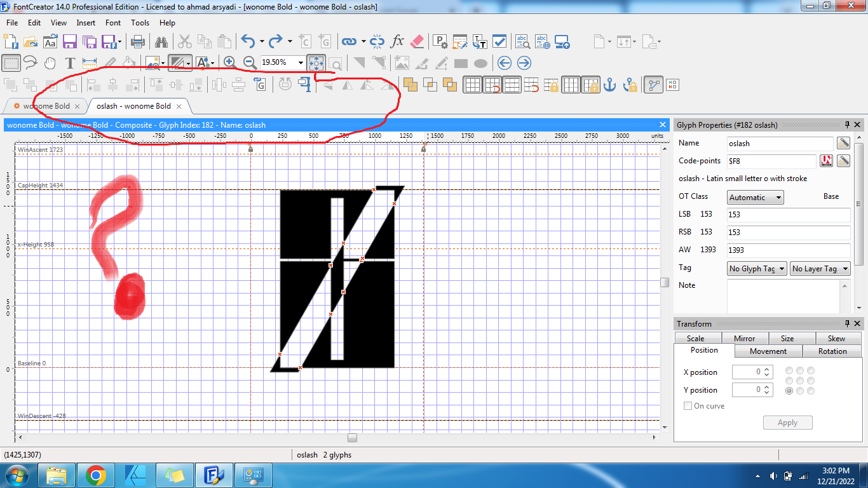
Task: Switch to the Mirror transform tab
Action: point(744,339)
